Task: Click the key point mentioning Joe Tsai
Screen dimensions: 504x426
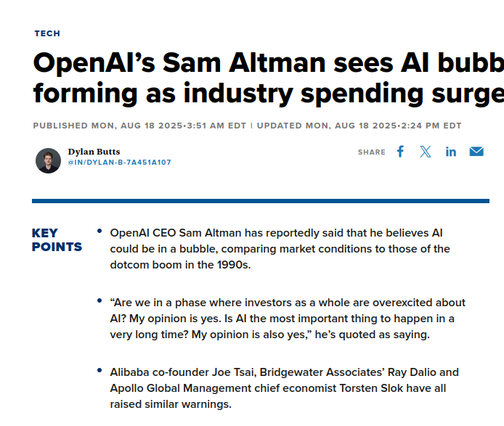Action: 284,388
